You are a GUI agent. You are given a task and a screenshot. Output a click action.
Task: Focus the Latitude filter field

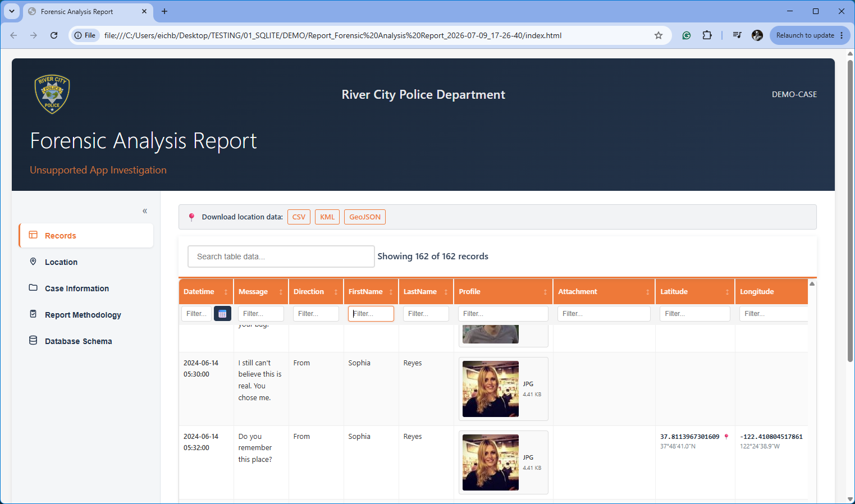(695, 314)
